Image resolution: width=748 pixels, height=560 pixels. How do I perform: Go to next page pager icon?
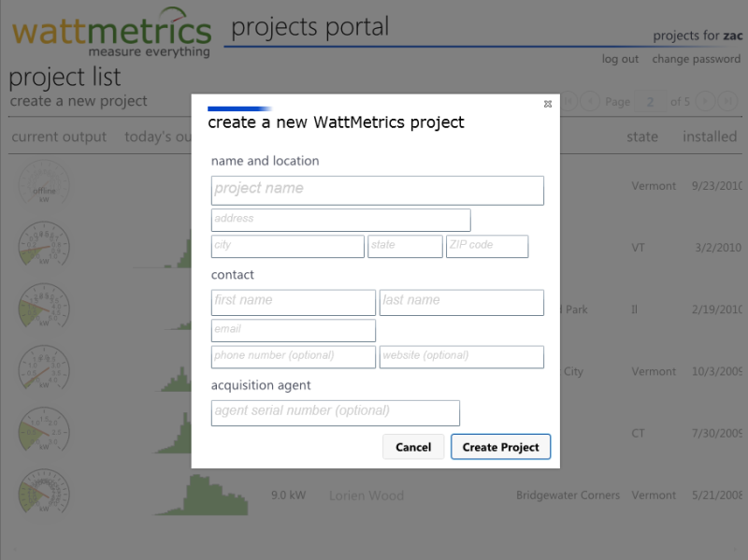click(x=705, y=101)
